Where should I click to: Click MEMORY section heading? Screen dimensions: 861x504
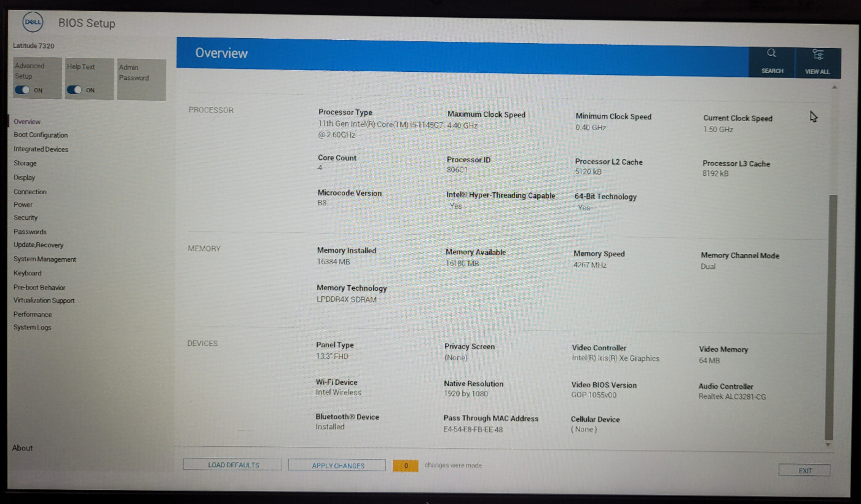click(204, 248)
